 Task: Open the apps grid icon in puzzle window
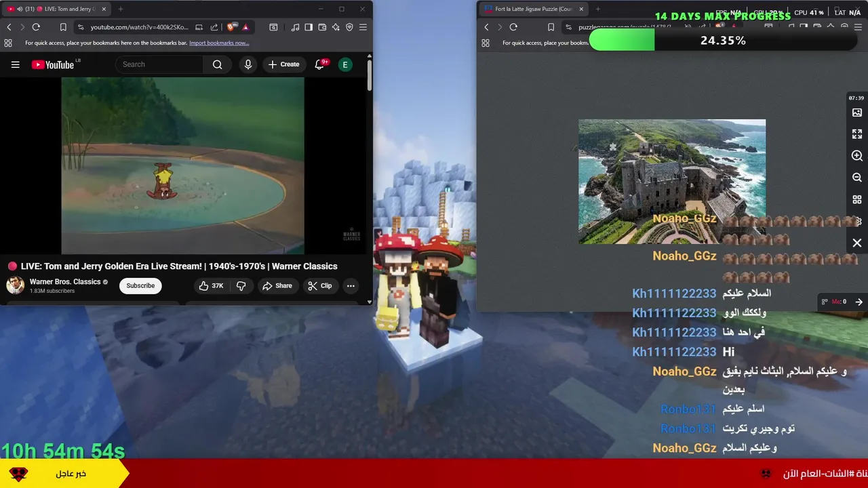coord(486,43)
